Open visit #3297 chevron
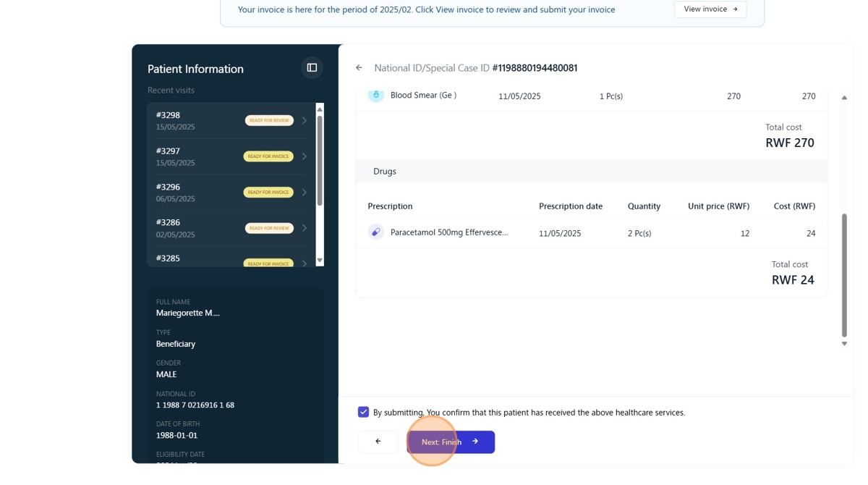Image resolution: width=868 pixels, height=485 pixels. [305, 156]
